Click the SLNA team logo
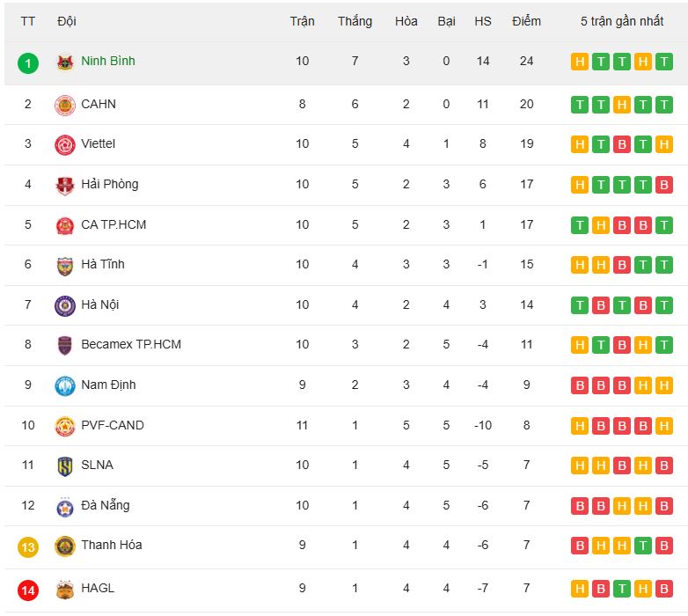The width and height of the screenshot is (688, 616). click(65, 466)
